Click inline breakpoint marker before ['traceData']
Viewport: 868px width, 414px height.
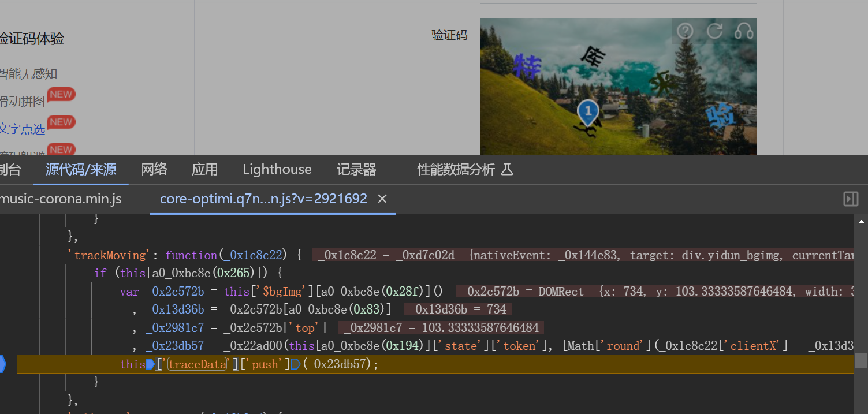point(151,364)
